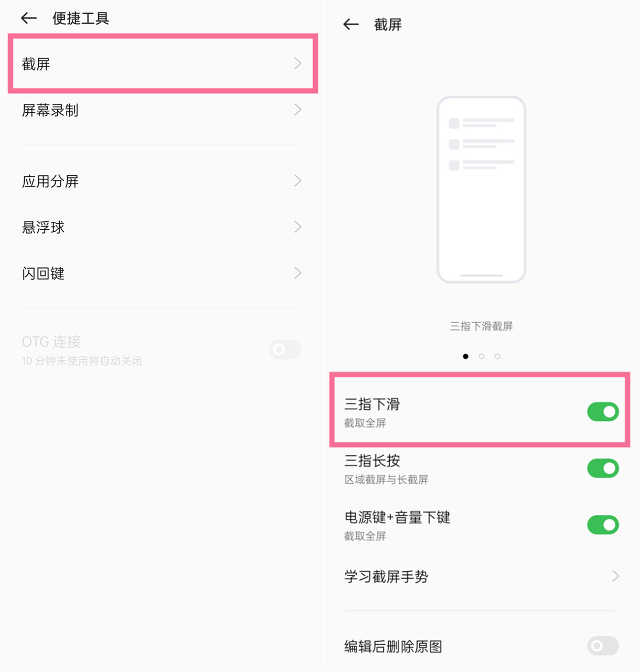Expand 屏幕录制 chevron
The image size is (640, 672).
tap(298, 110)
